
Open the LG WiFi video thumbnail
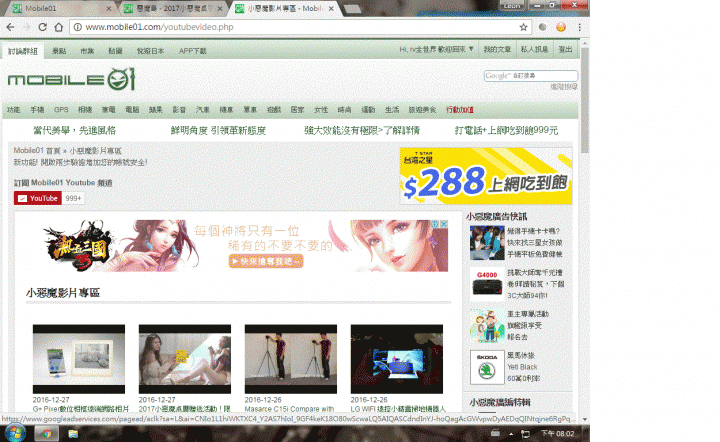click(397, 359)
